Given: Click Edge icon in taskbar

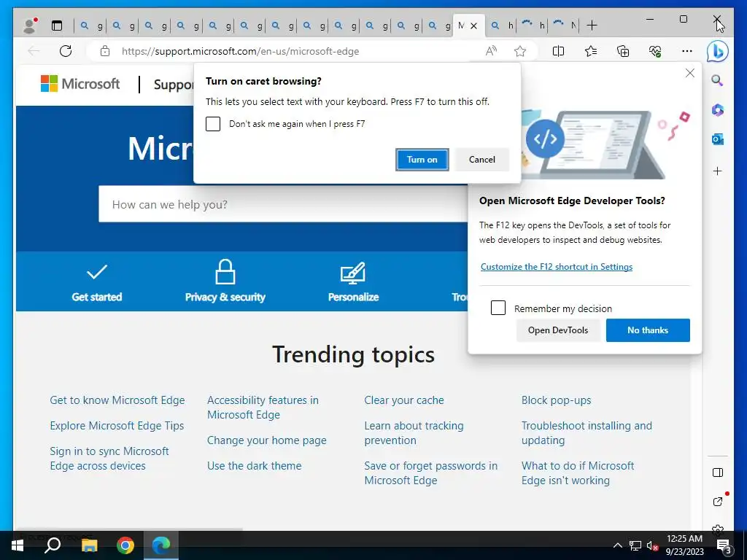Looking at the screenshot, I should pos(161,545).
